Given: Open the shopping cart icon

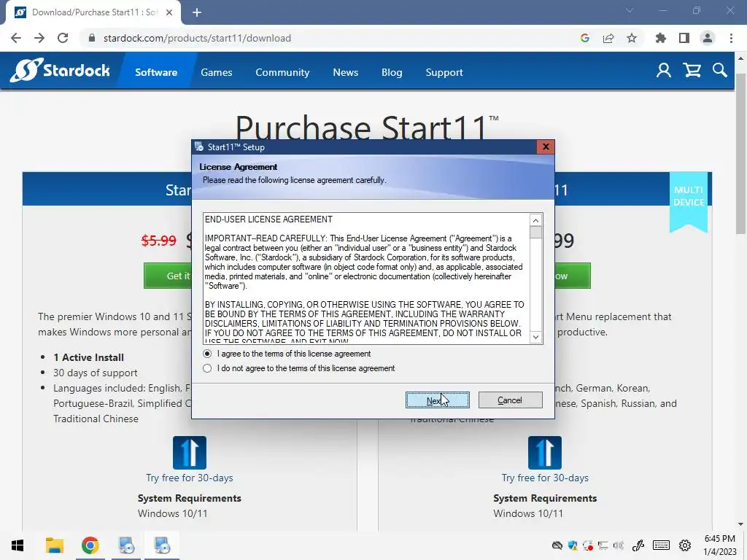Looking at the screenshot, I should point(692,71).
